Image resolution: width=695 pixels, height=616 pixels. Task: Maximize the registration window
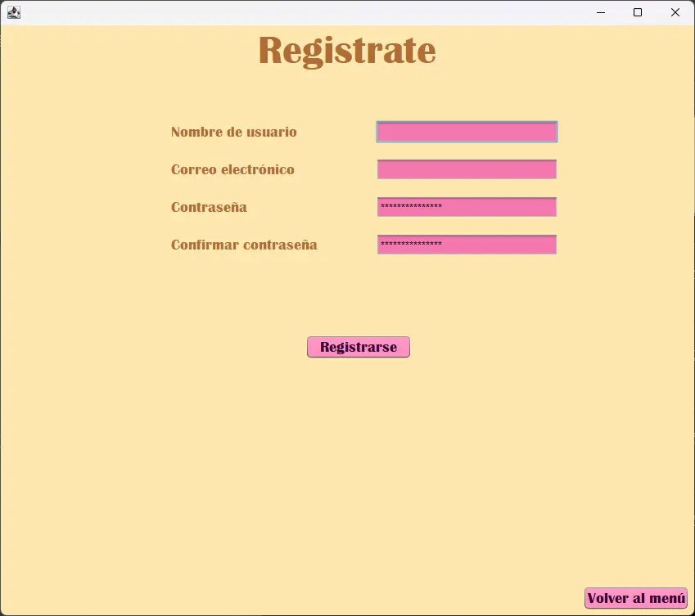(x=638, y=12)
